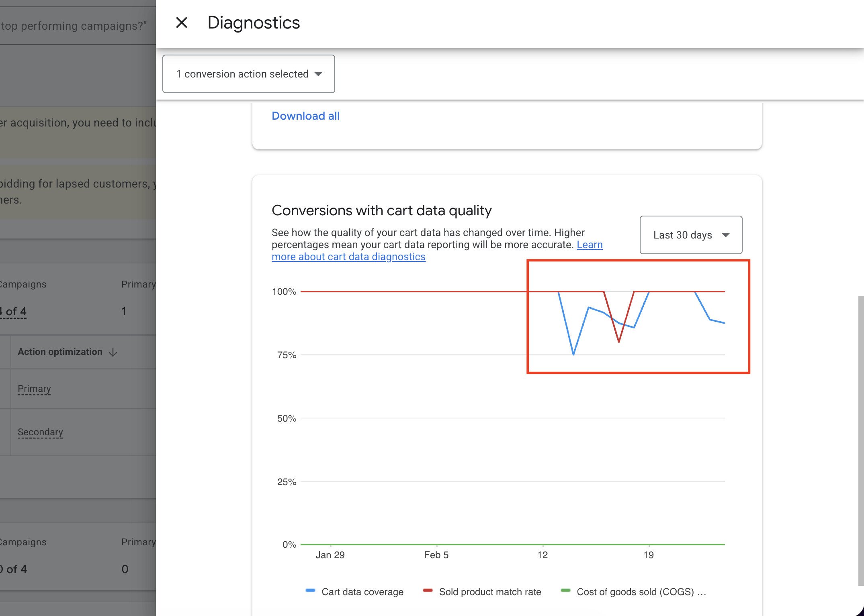This screenshot has width=864, height=616.
Task: Close the Diagnostics panel with X icon
Action: 182,22
